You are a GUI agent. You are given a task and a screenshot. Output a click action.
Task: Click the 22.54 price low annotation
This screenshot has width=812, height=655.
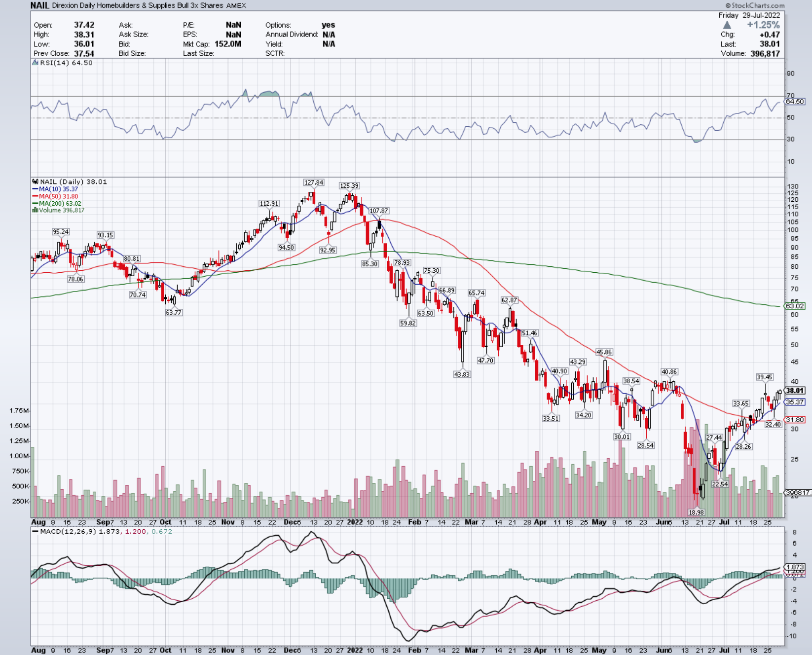[x=720, y=484]
